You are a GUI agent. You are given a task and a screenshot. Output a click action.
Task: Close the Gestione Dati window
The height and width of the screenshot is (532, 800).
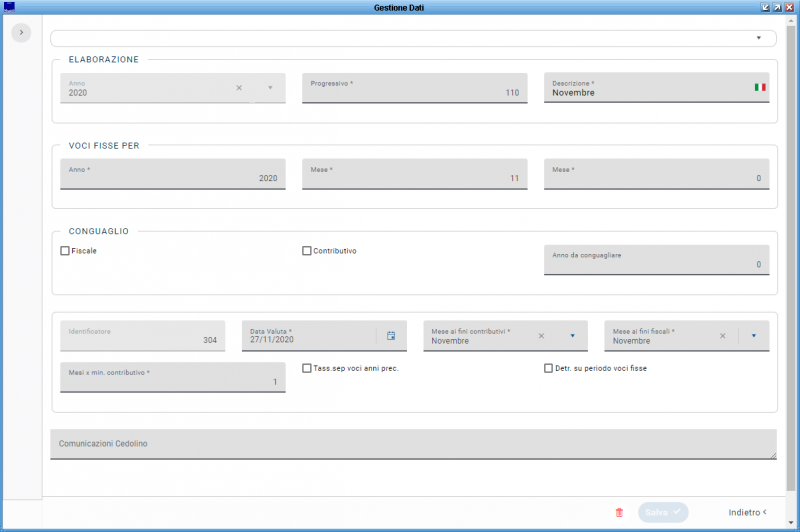click(789, 7)
